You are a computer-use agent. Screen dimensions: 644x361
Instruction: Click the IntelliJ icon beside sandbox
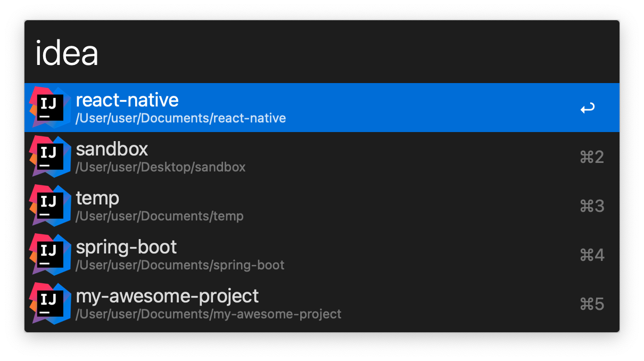tap(50, 156)
